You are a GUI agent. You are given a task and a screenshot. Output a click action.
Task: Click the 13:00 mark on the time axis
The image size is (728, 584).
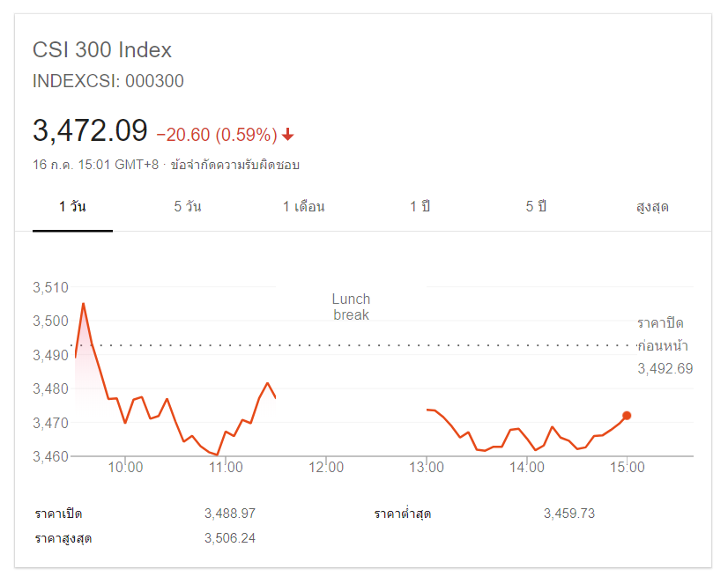[427, 468]
